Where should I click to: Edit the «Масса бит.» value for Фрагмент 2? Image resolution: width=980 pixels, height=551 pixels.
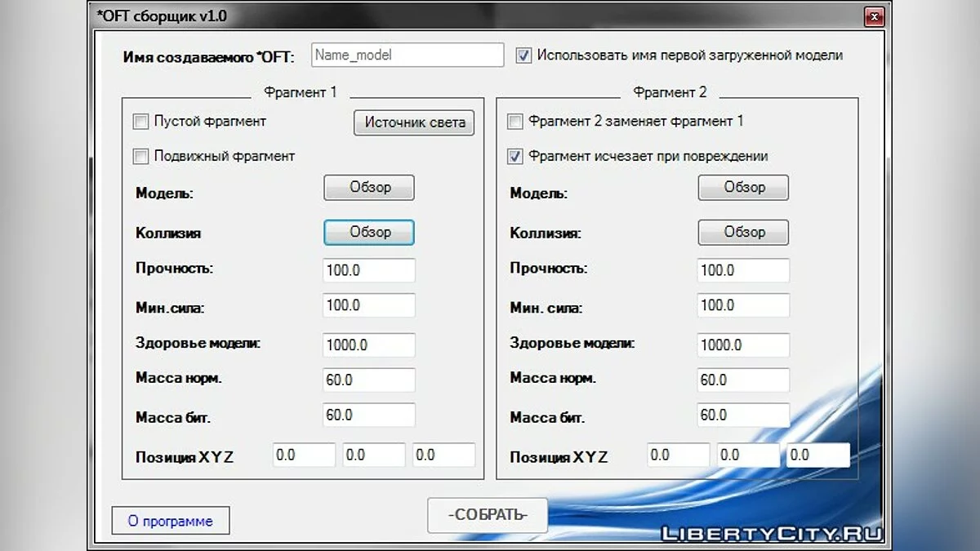(x=742, y=415)
